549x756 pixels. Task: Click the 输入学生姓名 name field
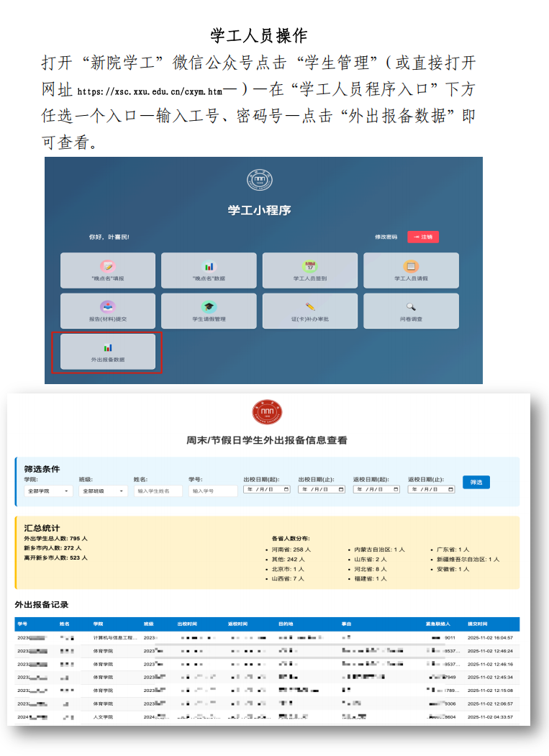coord(158,491)
